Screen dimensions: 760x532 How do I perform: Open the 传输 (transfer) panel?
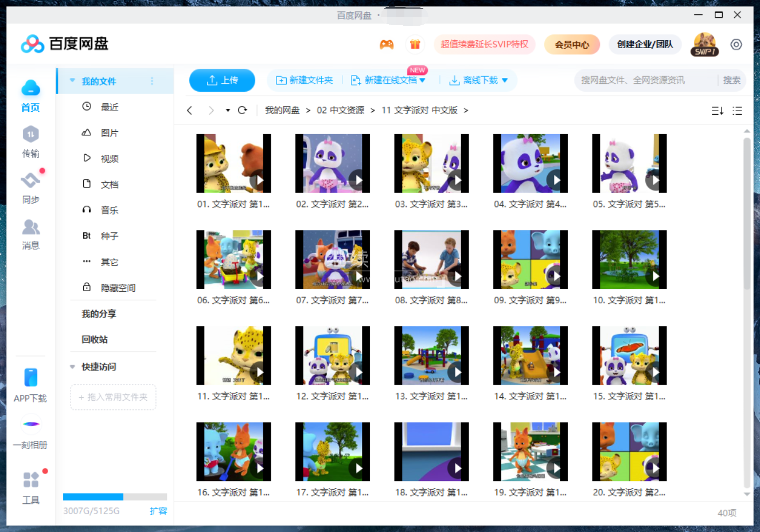(30, 142)
